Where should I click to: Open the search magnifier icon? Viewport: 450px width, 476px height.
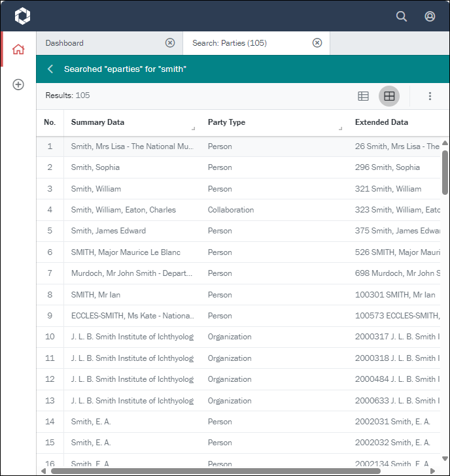coord(402,16)
